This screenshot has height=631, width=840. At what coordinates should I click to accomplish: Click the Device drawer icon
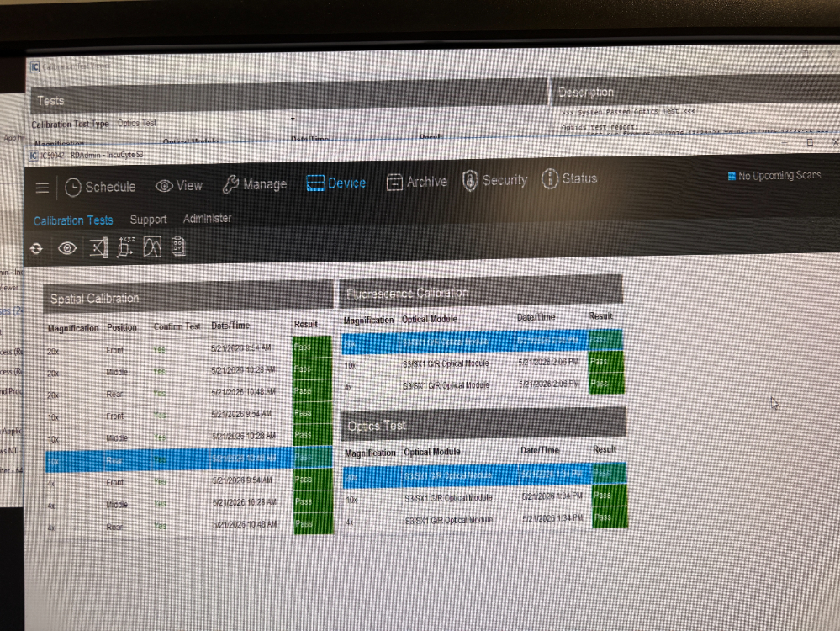[315, 183]
